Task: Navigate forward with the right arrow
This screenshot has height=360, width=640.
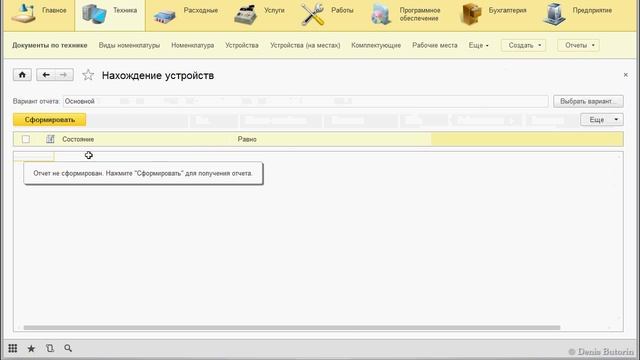Action: [x=64, y=75]
